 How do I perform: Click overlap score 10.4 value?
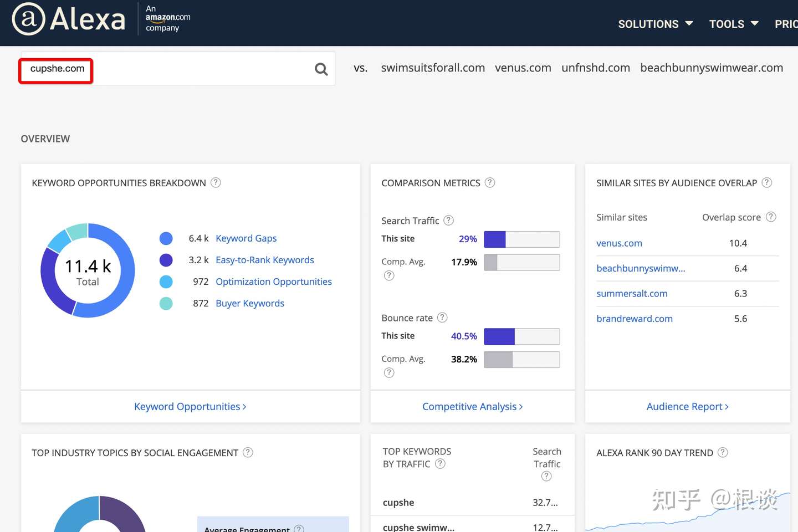tap(738, 243)
